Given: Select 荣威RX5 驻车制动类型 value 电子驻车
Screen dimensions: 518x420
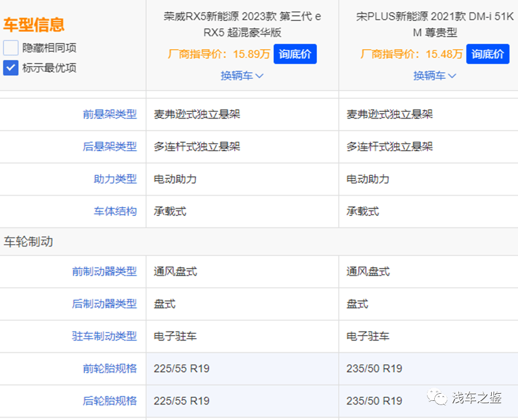Looking at the screenshot, I should (x=175, y=336).
